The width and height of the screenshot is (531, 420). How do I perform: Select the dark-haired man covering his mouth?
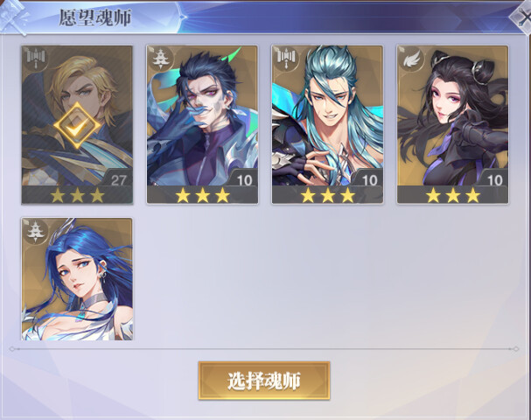(202, 125)
